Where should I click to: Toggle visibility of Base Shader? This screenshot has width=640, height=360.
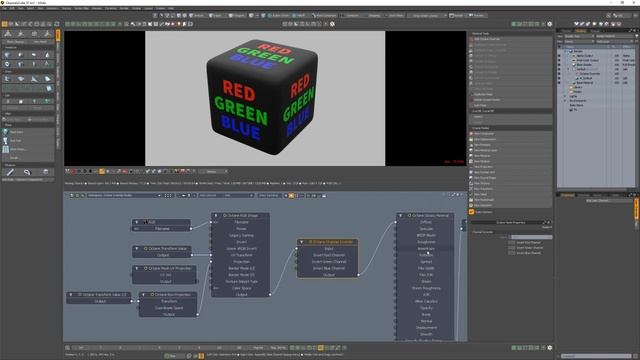click(x=559, y=65)
